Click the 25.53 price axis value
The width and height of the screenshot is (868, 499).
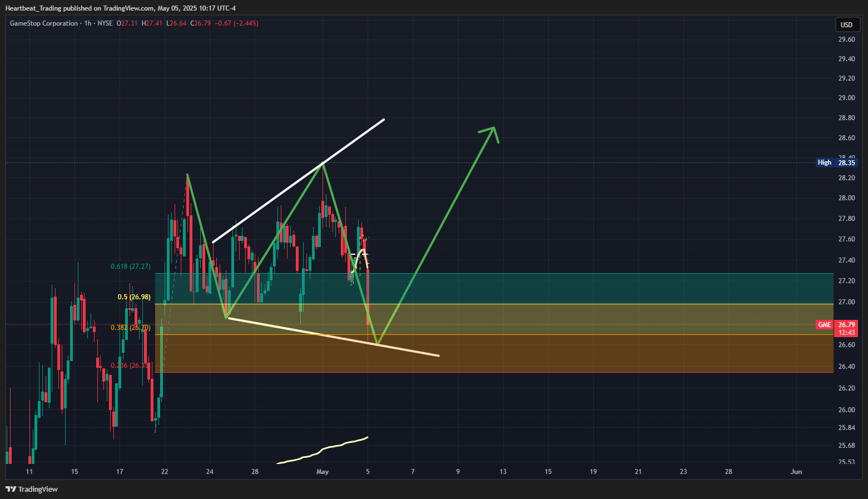pos(846,462)
